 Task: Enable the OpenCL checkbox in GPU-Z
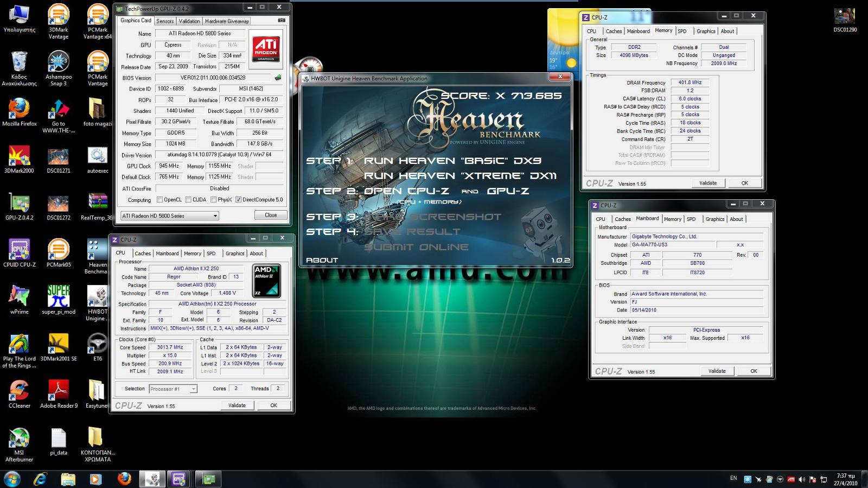point(160,200)
